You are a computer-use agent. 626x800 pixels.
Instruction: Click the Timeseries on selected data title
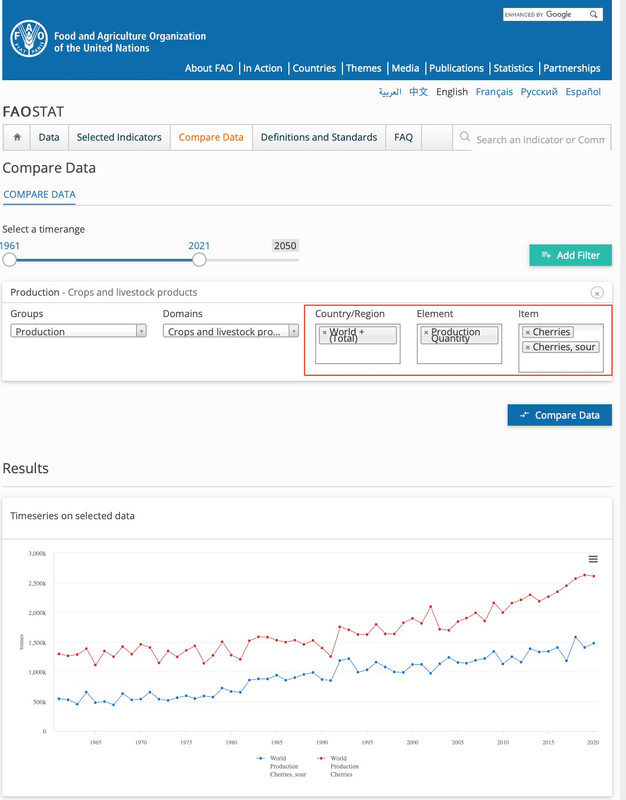click(x=72, y=516)
